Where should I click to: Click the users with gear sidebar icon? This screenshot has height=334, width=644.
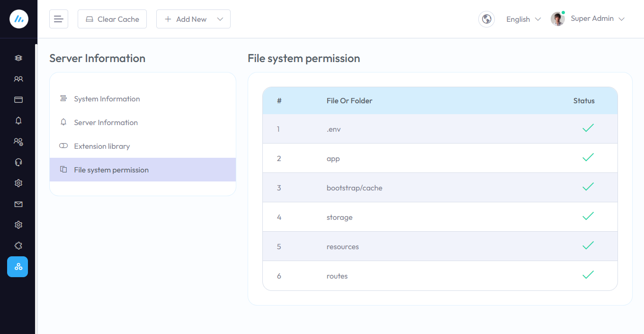pos(18,142)
